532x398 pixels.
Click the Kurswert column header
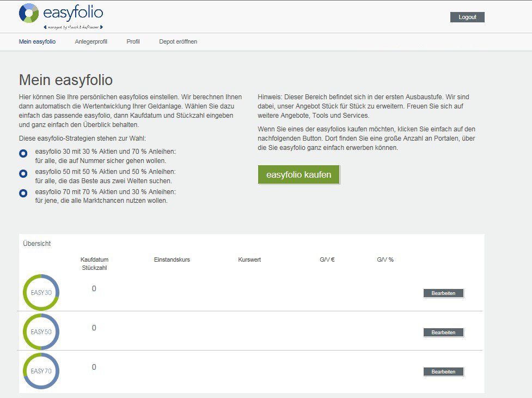(249, 260)
